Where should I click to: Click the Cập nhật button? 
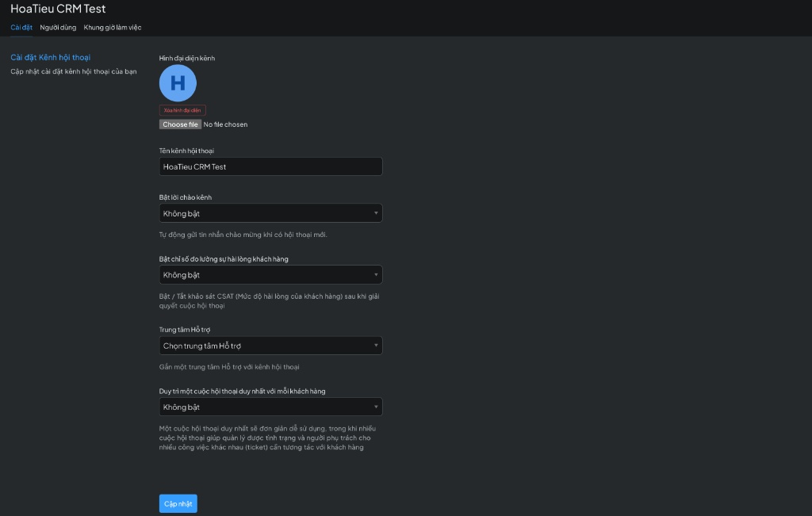coord(178,504)
